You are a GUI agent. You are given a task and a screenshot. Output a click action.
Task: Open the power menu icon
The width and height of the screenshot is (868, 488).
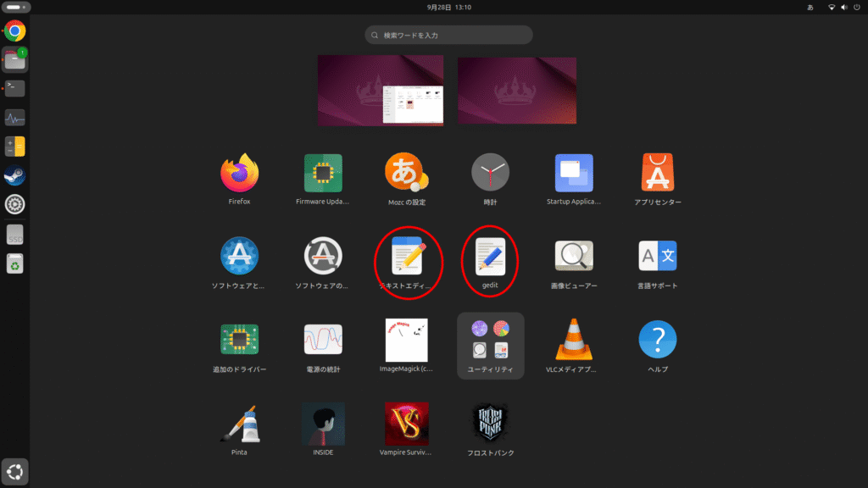pos(857,7)
